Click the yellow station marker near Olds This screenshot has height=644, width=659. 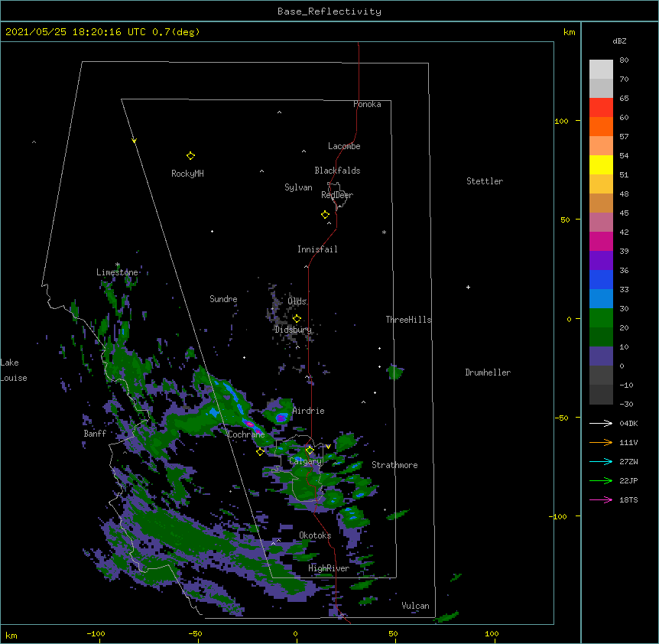(x=297, y=318)
